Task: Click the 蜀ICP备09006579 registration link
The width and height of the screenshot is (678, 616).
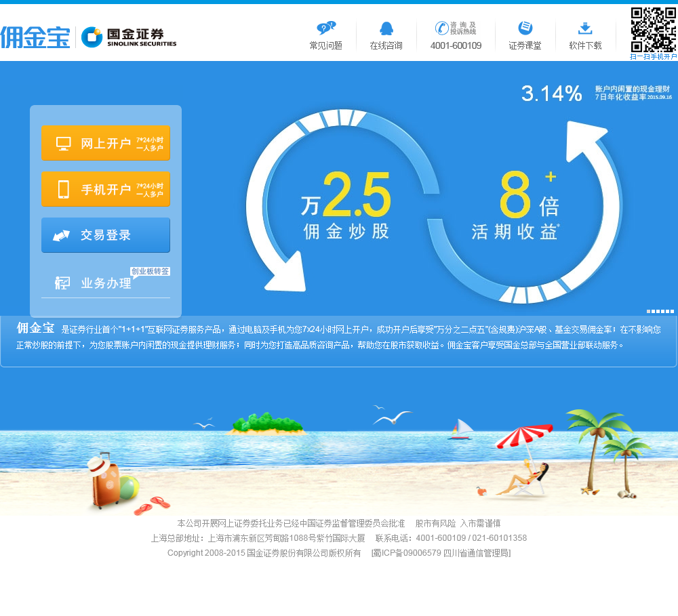Action: click(x=441, y=553)
